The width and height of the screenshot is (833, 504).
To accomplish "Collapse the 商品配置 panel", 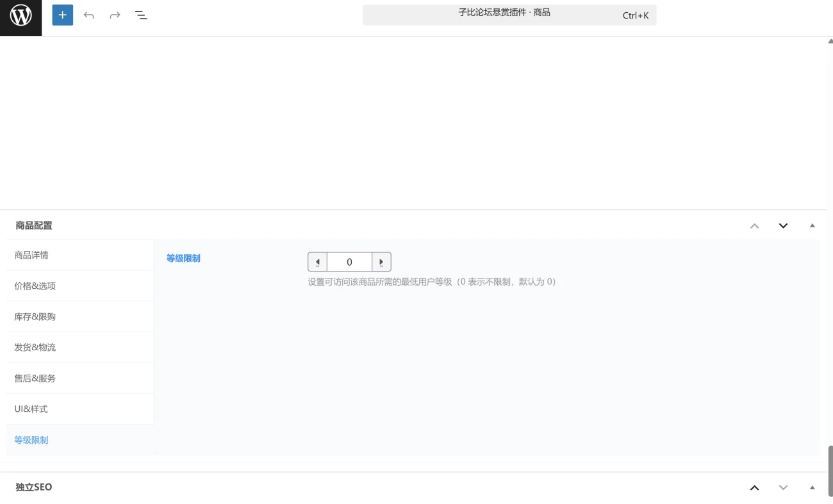I will coord(812,225).
